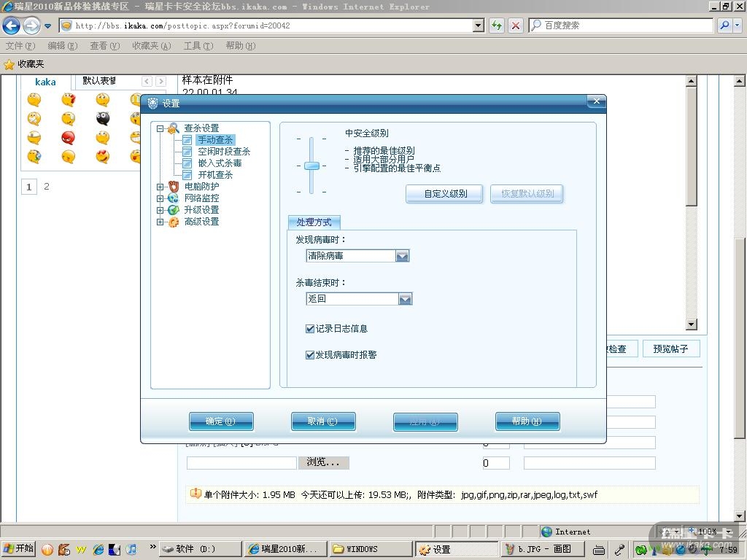747x560 pixels.
Task: Open the 帮助 menu
Action: coord(241,46)
